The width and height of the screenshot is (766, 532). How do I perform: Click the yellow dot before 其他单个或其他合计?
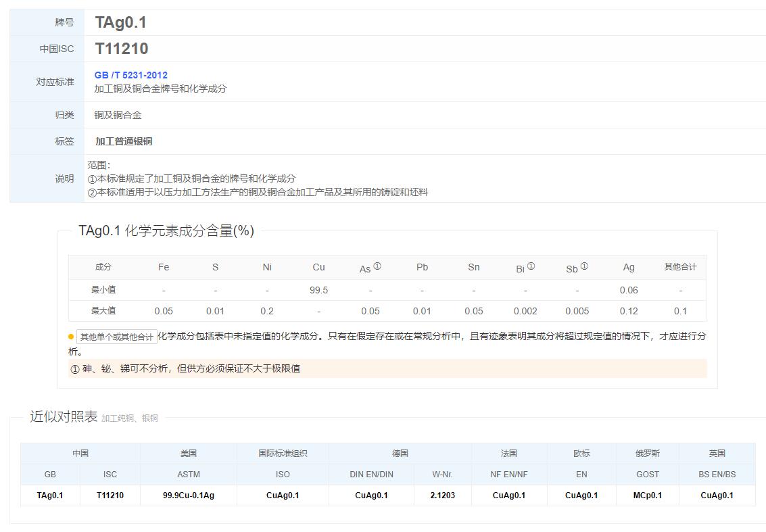(x=71, y=337)
